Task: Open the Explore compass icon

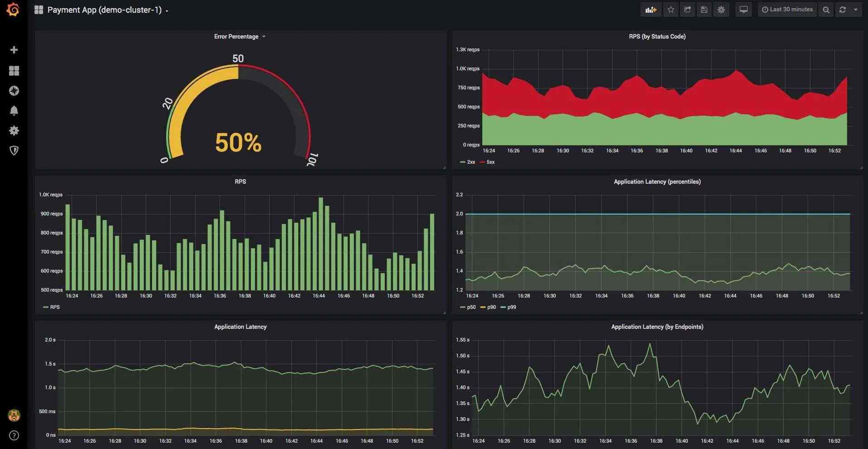Action: [14, 91]
